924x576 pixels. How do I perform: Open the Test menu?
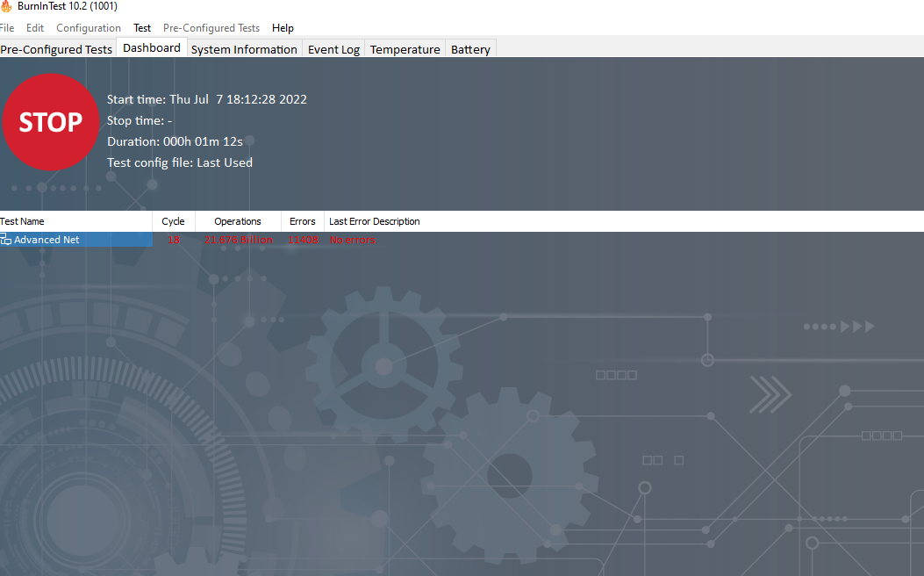(142, 28)
